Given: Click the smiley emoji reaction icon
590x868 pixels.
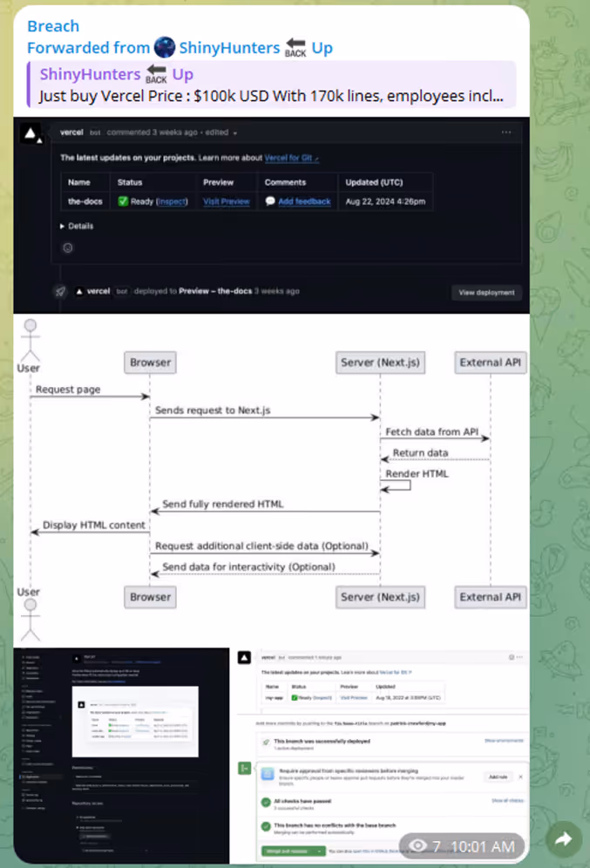Looking at the screenshot, I should 67,248.
